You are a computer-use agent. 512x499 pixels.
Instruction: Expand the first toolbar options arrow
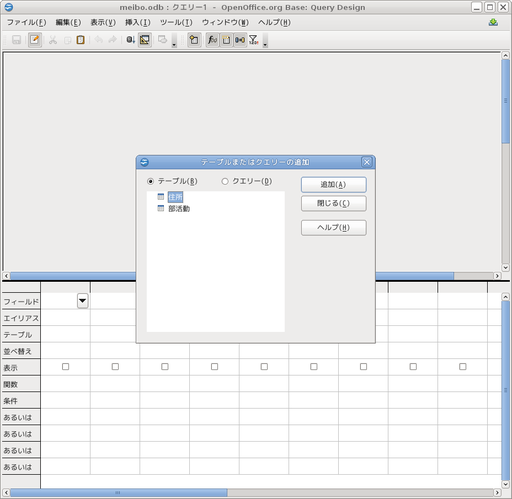(174, 40)
